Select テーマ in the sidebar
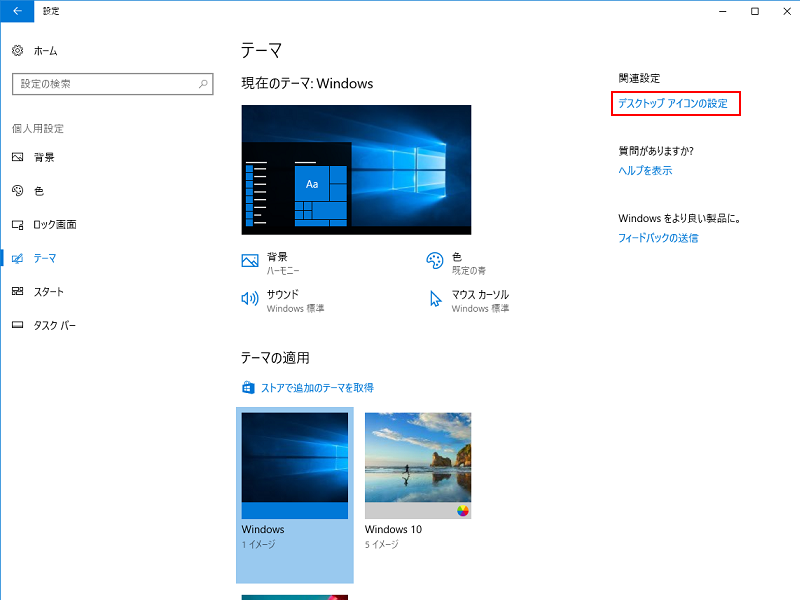The width and height of the screenshot is (800, 600). click(x=45, y=258)
